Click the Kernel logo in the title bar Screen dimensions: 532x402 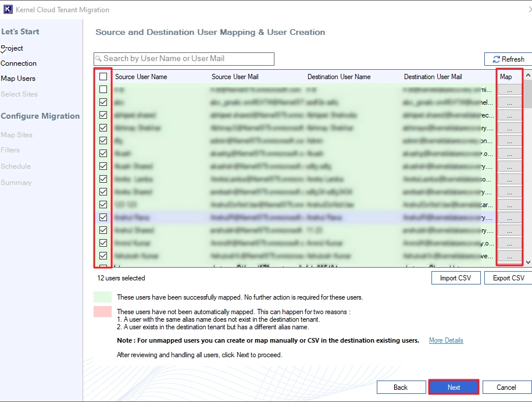[x=8, y=9]
